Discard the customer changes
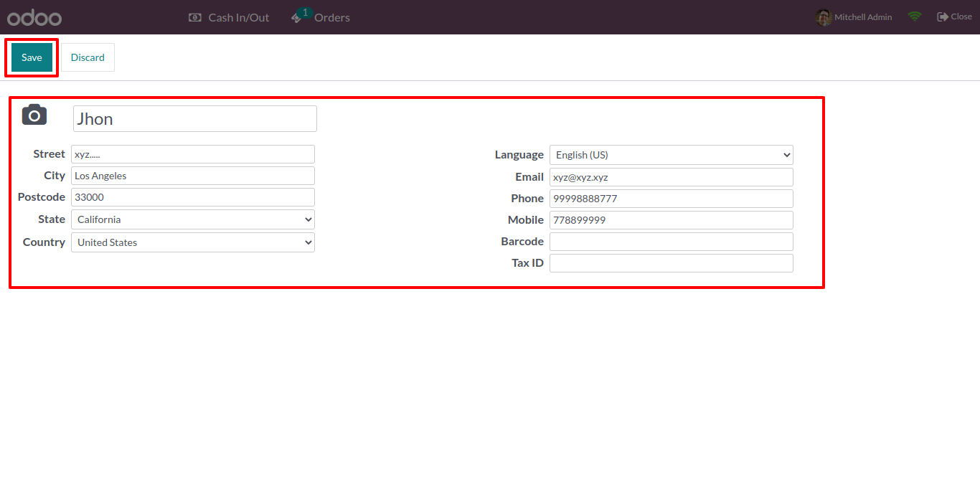This screenshot has height=479, width=980. (88, 57)
